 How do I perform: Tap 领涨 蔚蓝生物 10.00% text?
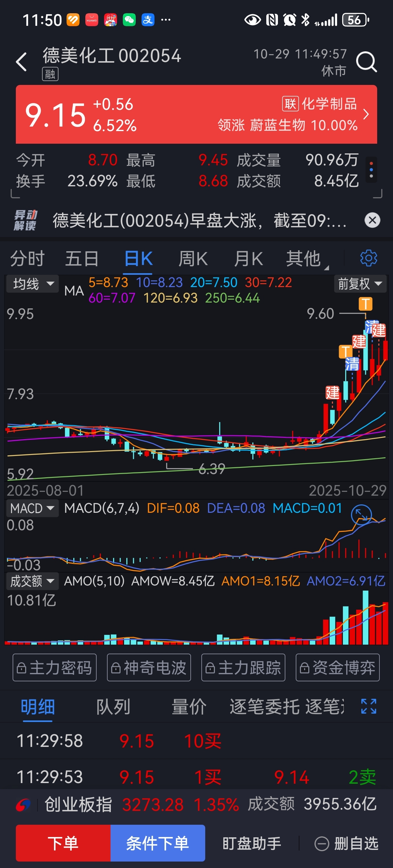[x=287, y=125]
